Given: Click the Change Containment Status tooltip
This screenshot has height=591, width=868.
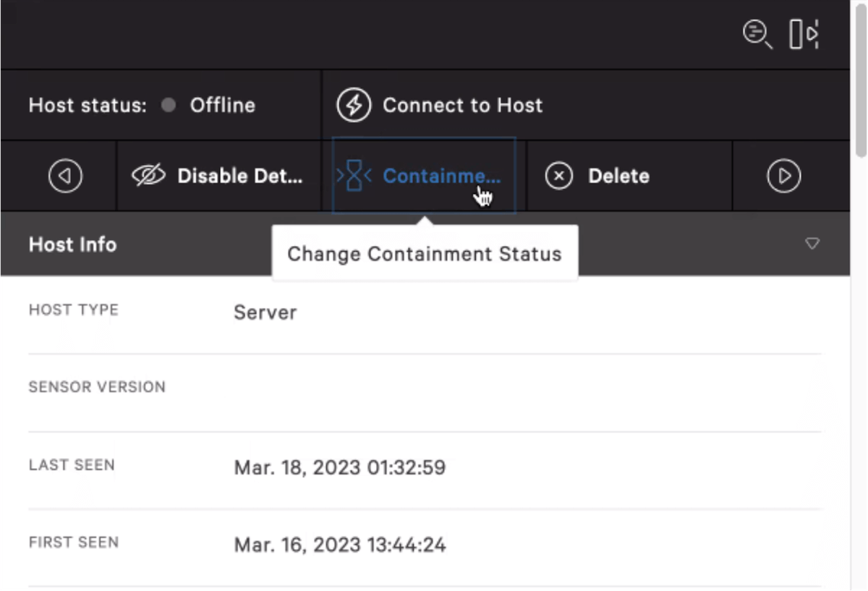Looking at the screenshot, I should tap(424, 254).
